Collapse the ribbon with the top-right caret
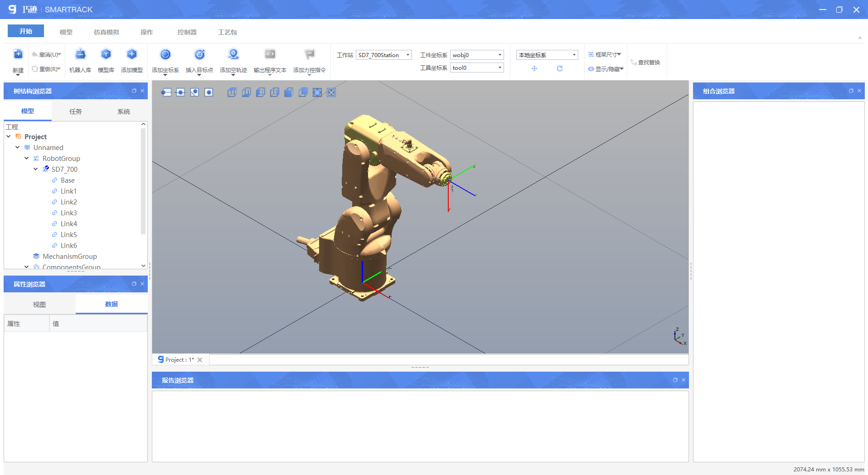 (860, 38)
